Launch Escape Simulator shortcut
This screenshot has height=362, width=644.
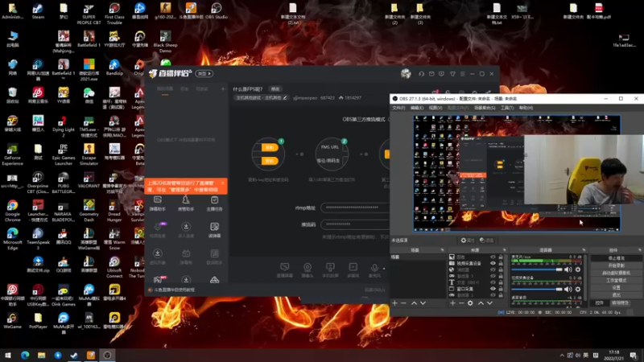coord(89,154)
